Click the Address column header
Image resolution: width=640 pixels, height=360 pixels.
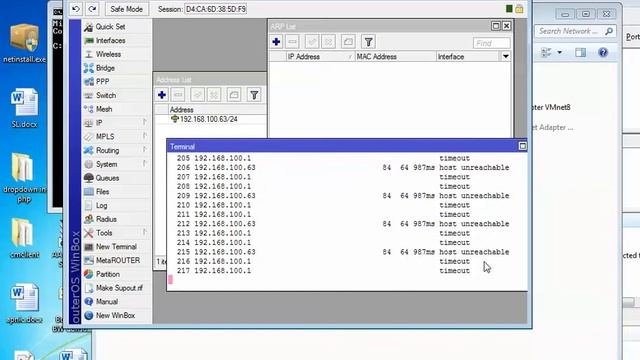point(217,109)
